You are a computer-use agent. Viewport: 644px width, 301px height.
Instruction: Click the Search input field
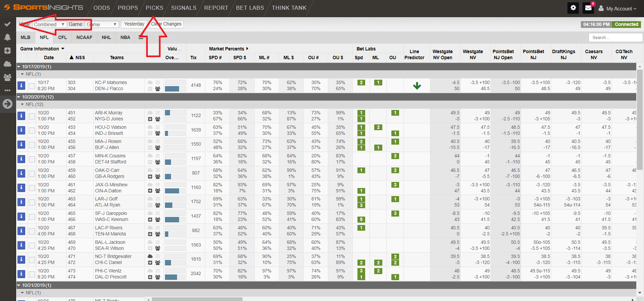click(615, 38)
